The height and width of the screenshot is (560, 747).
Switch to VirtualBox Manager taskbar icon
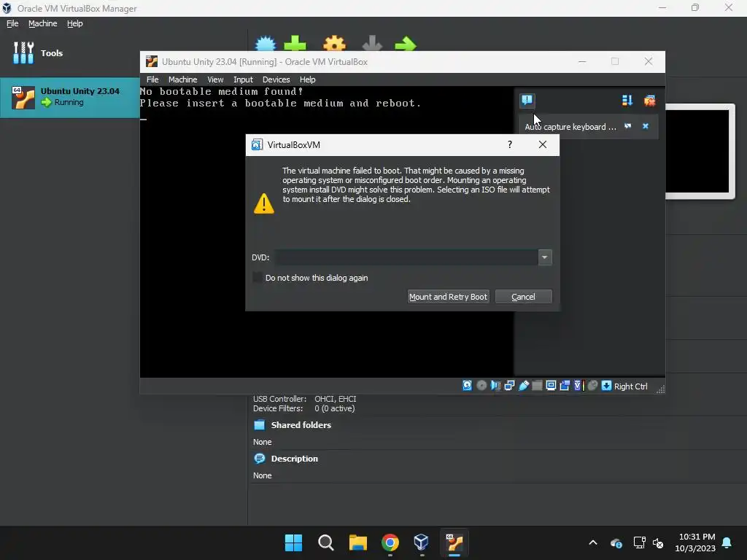pyautogui.click(x=422, y=542)
